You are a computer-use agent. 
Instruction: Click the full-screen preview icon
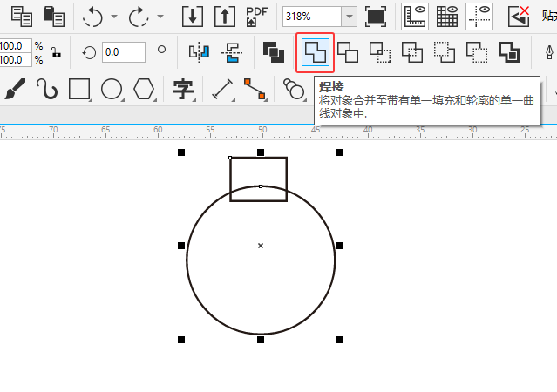(x=376, y=17)
